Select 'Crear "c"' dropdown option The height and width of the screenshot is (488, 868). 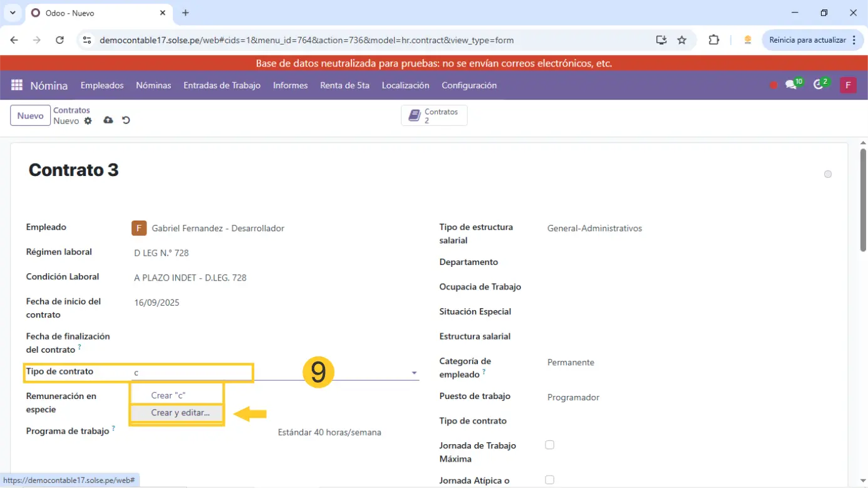coord(168,395)
